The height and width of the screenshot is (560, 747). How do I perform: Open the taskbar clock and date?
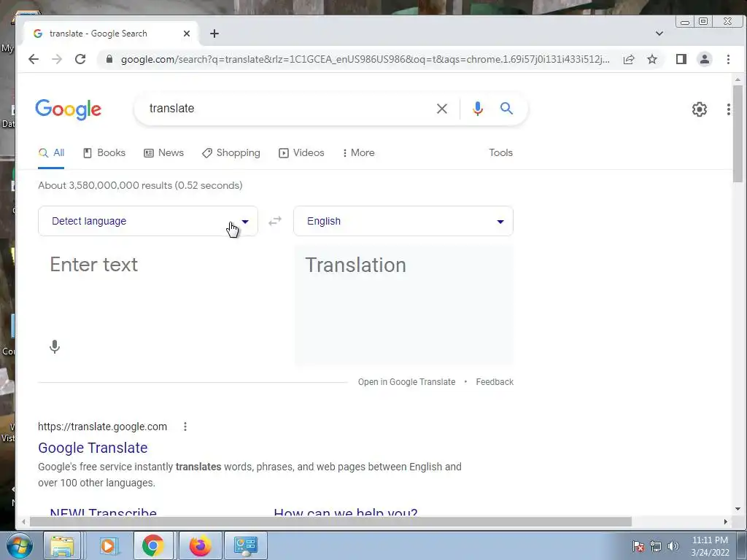point(710,546)
